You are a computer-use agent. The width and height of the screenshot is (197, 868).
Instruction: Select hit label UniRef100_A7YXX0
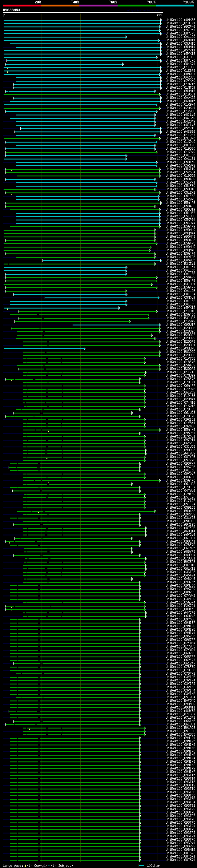(180, 81)
